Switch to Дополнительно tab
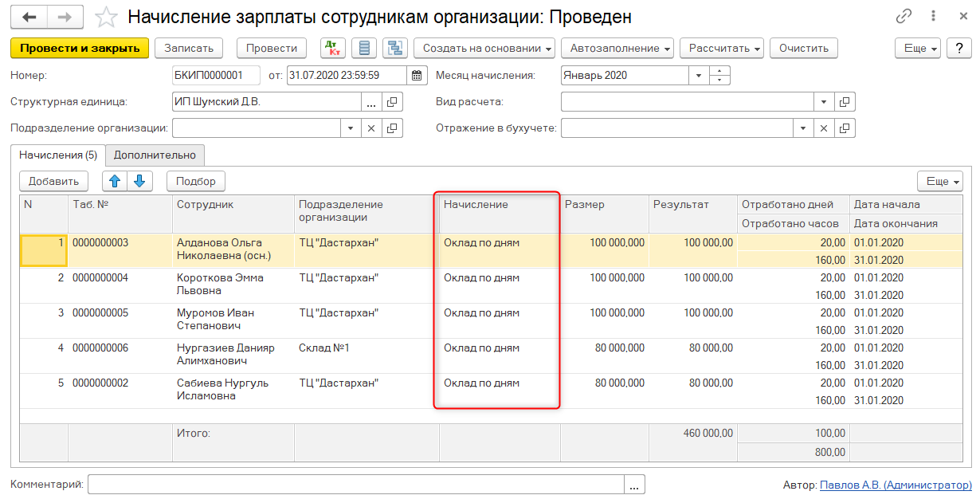 (155, 155)
